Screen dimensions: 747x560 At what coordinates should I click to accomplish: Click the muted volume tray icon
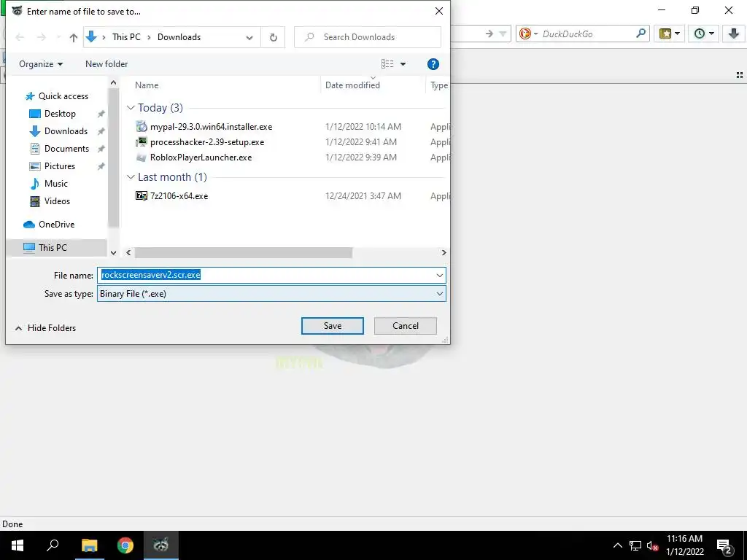point(652,545)
